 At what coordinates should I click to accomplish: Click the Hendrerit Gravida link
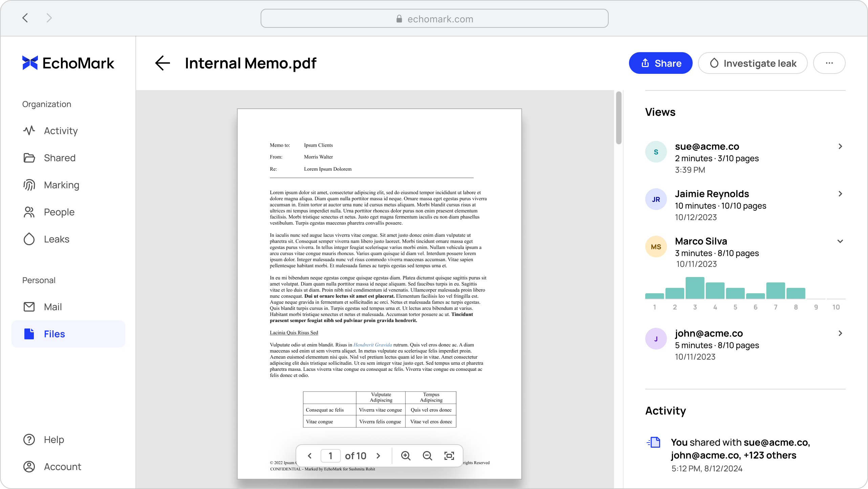coord(372,345)
